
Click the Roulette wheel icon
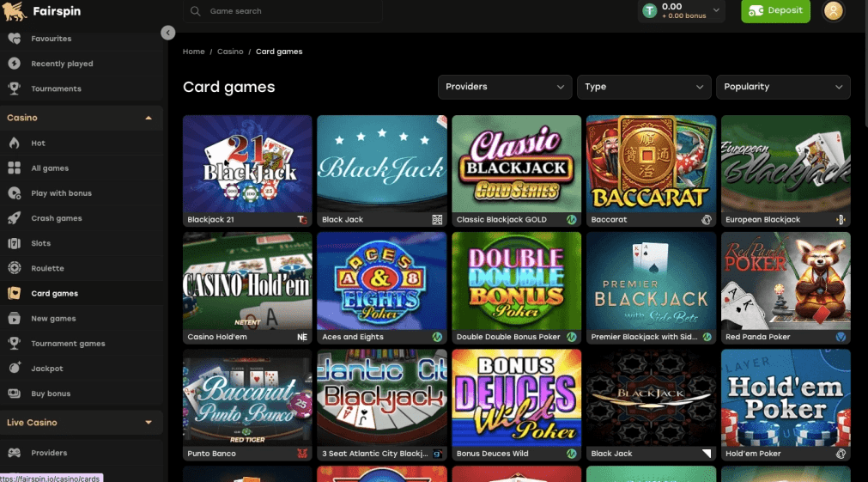pyautogui.click(x=15, y=268)
